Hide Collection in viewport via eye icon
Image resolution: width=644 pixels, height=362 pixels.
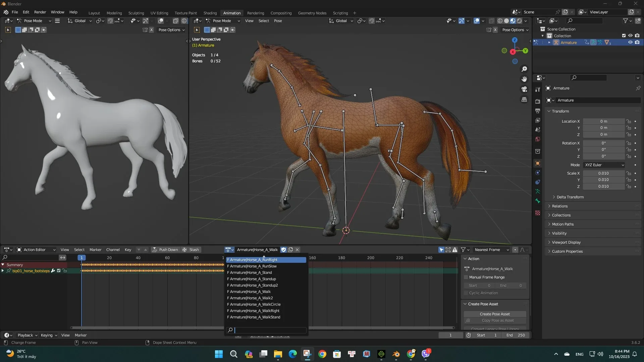point(630,36)
